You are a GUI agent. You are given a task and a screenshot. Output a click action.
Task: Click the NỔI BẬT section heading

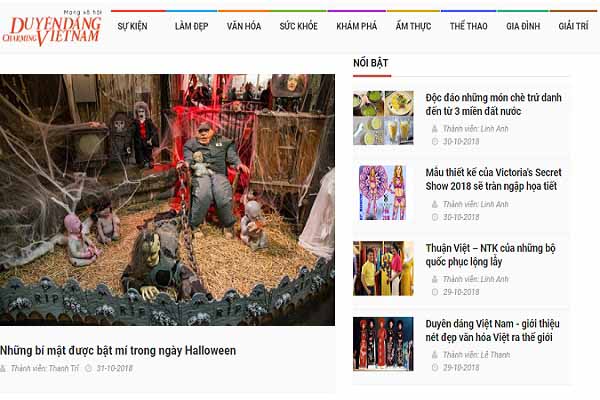(370, 63)
